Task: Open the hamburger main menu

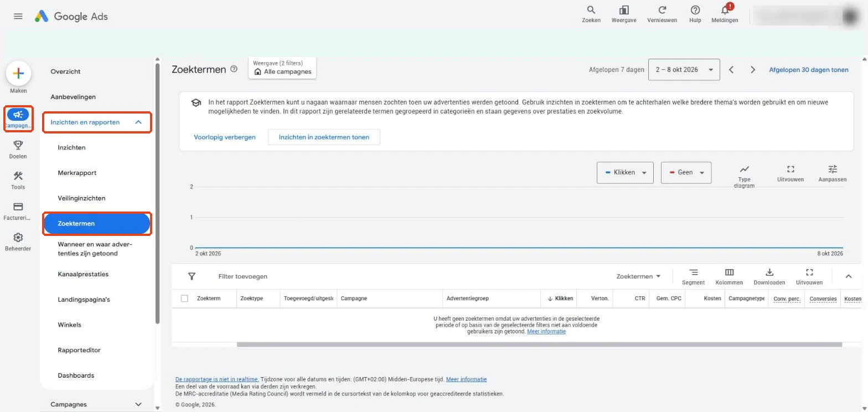Action: (18, 16)
